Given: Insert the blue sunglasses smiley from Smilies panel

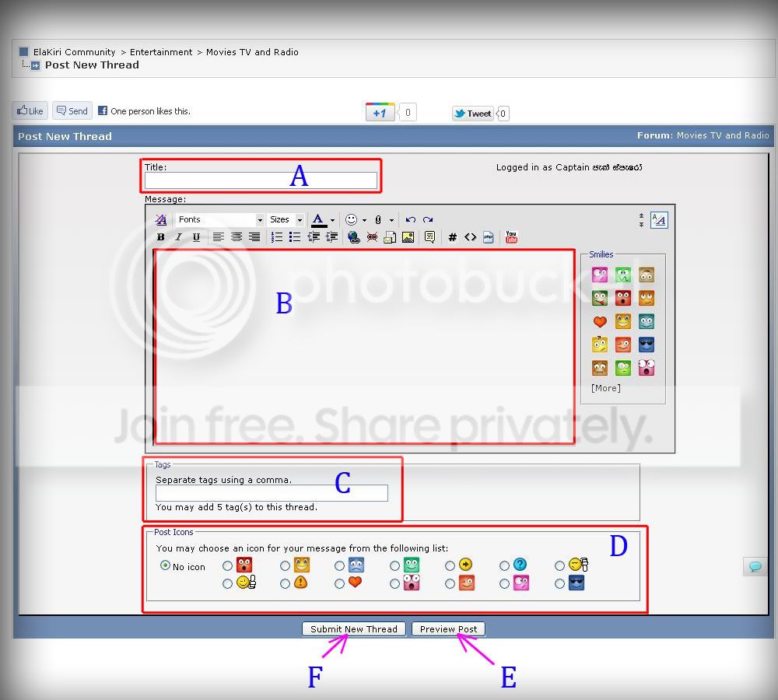Looking at the screenshot, I should pyautogui.click(x=646, y=345).
